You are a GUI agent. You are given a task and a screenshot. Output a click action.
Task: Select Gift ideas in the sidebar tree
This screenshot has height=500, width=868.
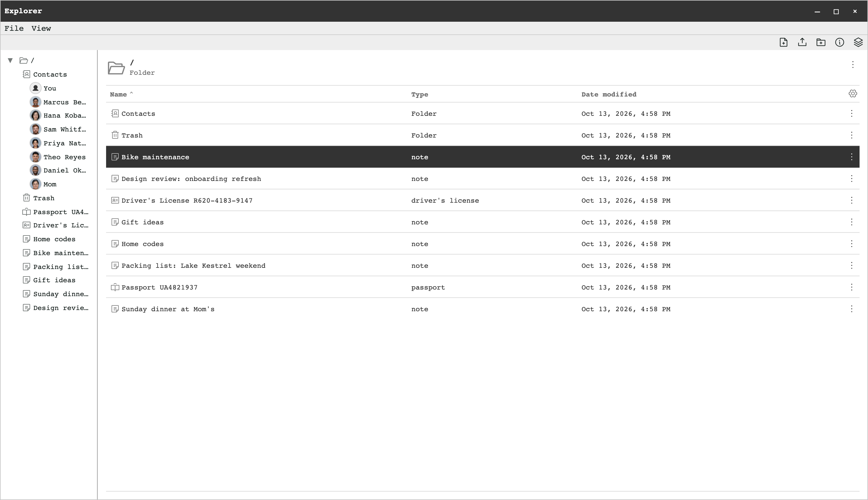pyautogui.click(x=54, y=280)
